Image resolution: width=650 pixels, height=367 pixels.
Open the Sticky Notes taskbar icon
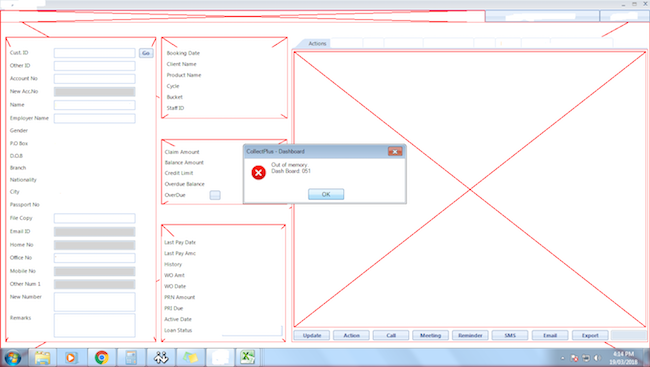(190, 357)
